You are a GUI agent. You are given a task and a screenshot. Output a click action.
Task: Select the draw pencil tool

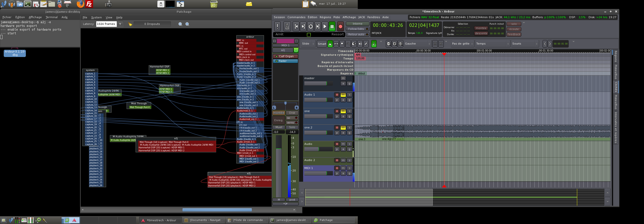point(366,44)
